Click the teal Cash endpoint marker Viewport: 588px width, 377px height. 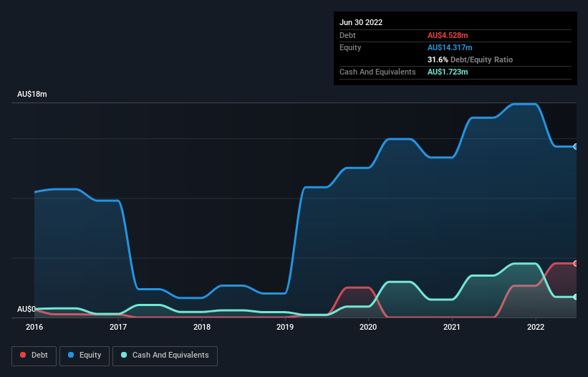click(576, 297)
